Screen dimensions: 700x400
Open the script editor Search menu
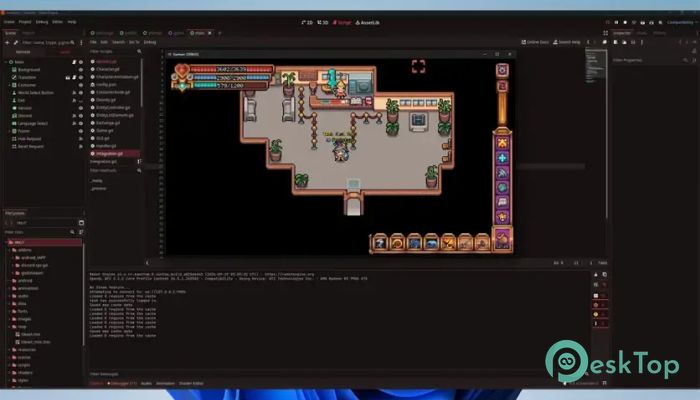[x=118, y=42]
